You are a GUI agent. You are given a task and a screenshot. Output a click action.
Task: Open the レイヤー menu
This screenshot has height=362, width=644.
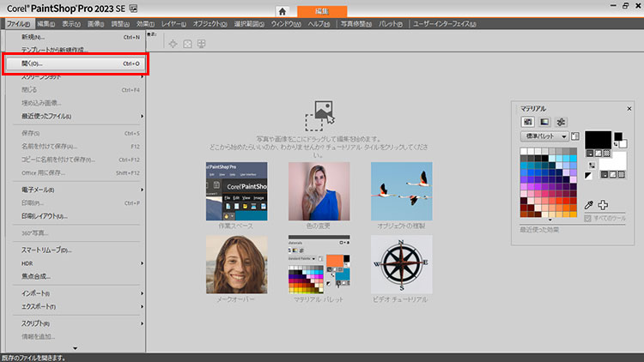(173, 24)
